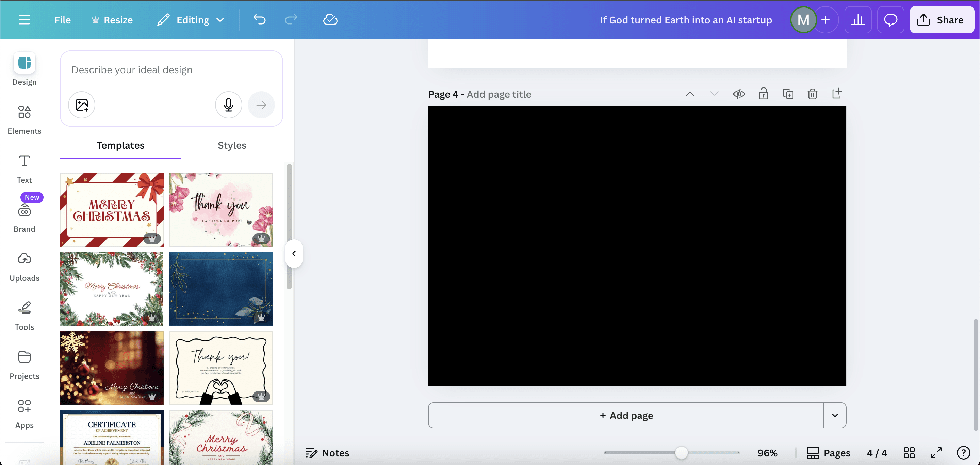Image resolution: width=980 pixels, height=465 pixels.
Task: Open the File menu
Action: [62, 20]
